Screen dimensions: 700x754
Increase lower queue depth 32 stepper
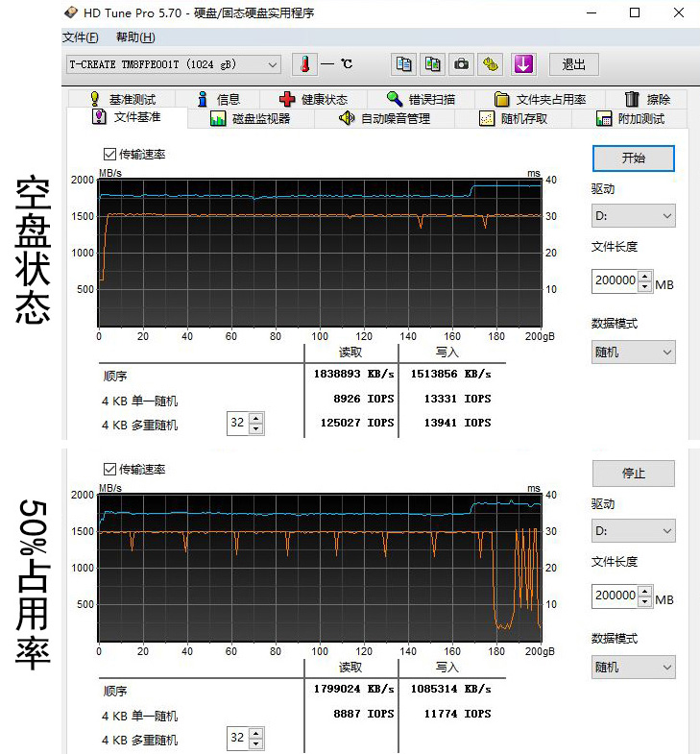tap(256, 733)
